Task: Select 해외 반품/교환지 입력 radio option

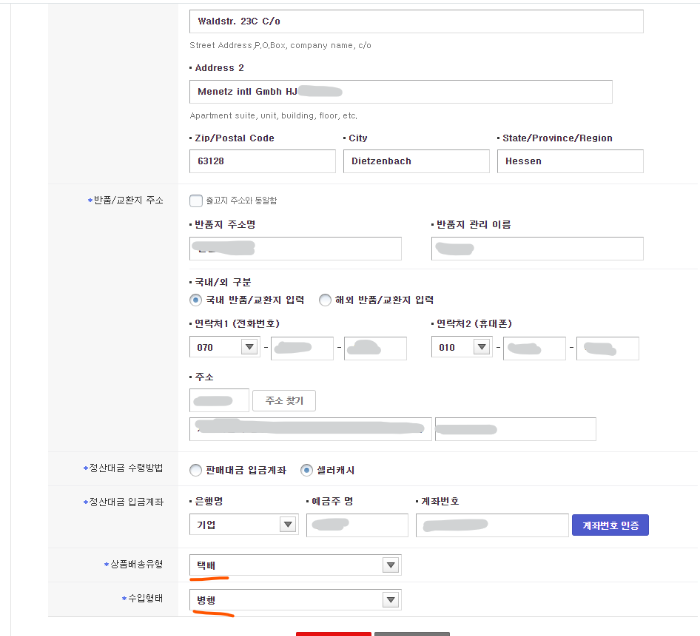Action: (325, 300)
